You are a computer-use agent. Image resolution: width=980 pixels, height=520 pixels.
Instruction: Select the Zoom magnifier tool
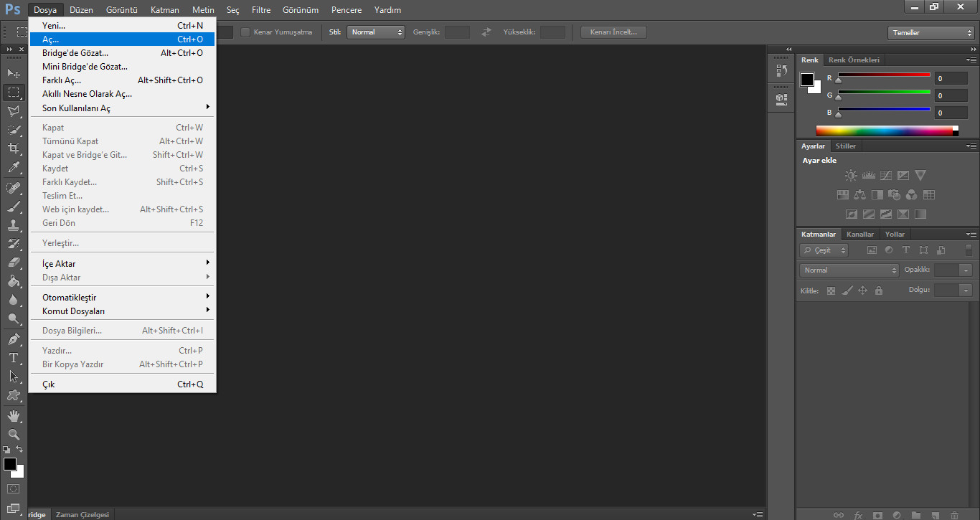point(14,434)
